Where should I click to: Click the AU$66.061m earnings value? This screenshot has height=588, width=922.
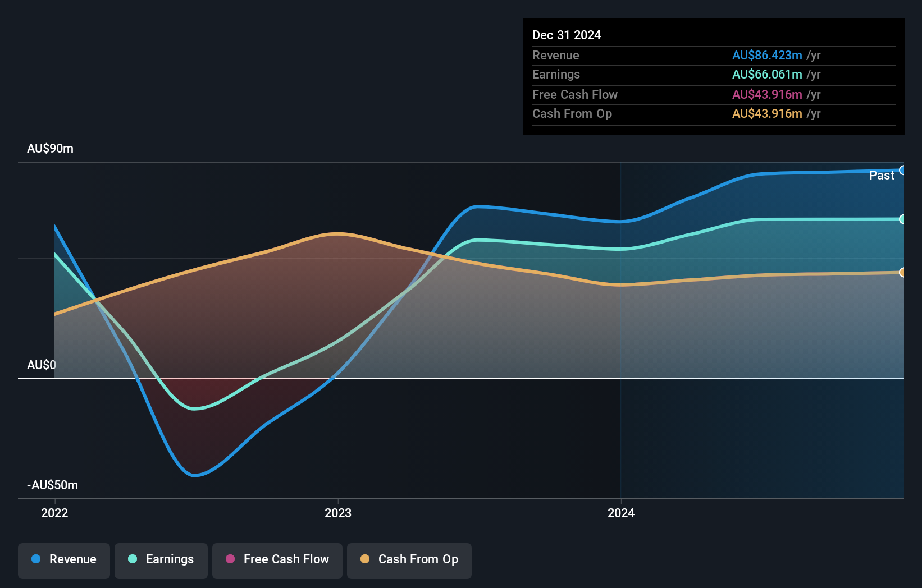coord(767,74)
